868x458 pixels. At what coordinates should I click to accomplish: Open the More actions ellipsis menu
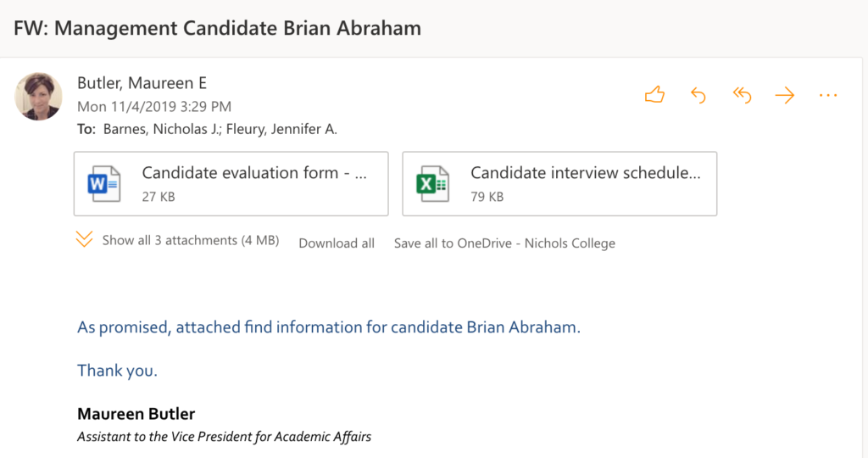click(x=828, y=96)
